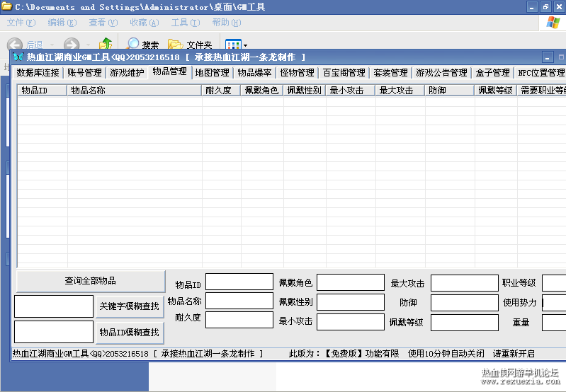Open the 收藏(A) menu
566x392 pixels.
click(x=145, y=23)
